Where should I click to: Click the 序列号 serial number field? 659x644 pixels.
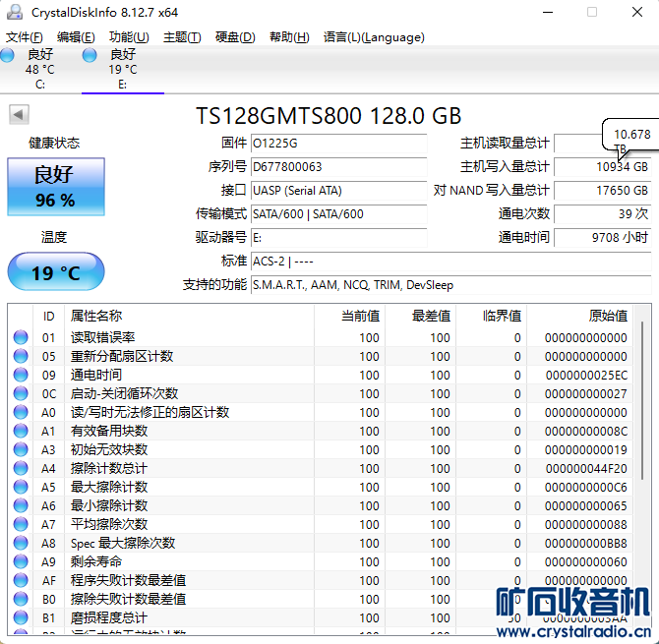pos(338,167)
